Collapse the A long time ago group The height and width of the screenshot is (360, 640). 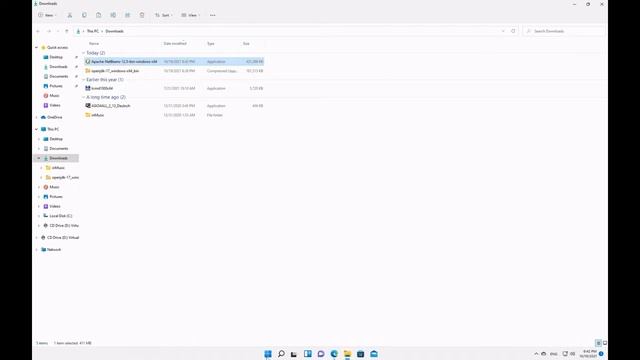click(84, 97)
